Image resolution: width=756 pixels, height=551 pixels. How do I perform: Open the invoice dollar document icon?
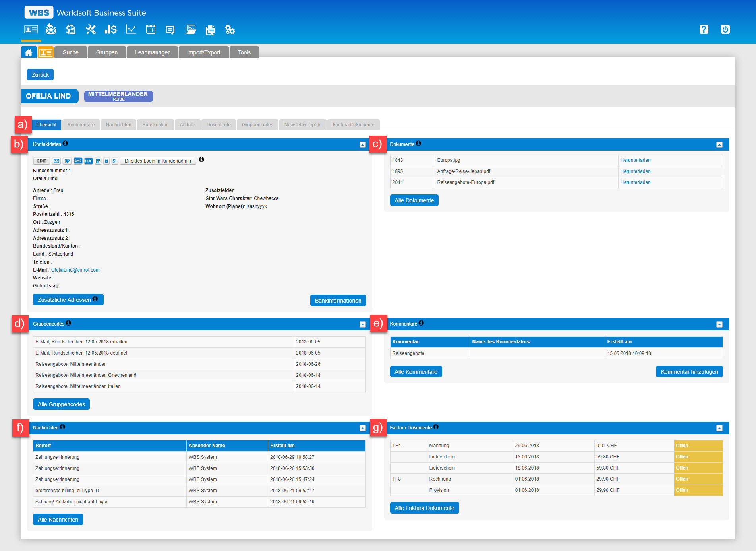[x=71, y=29]
